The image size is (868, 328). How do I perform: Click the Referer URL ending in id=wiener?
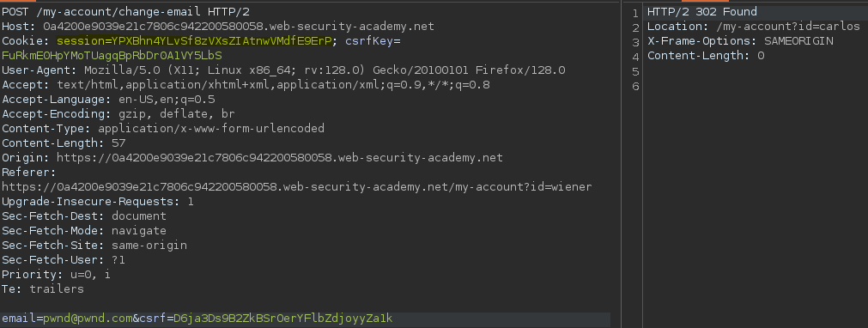(x=297, y=186)
